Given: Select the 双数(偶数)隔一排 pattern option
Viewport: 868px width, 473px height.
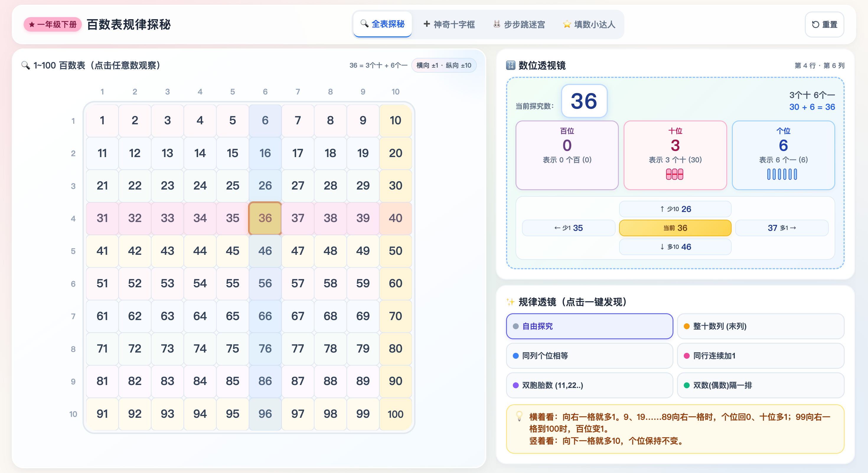Looking at the screenshot, I should click(761, 385).
